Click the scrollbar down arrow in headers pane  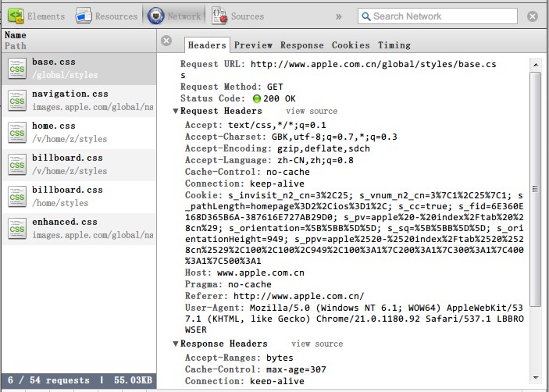pyautogui.click(x=536, y=378)
